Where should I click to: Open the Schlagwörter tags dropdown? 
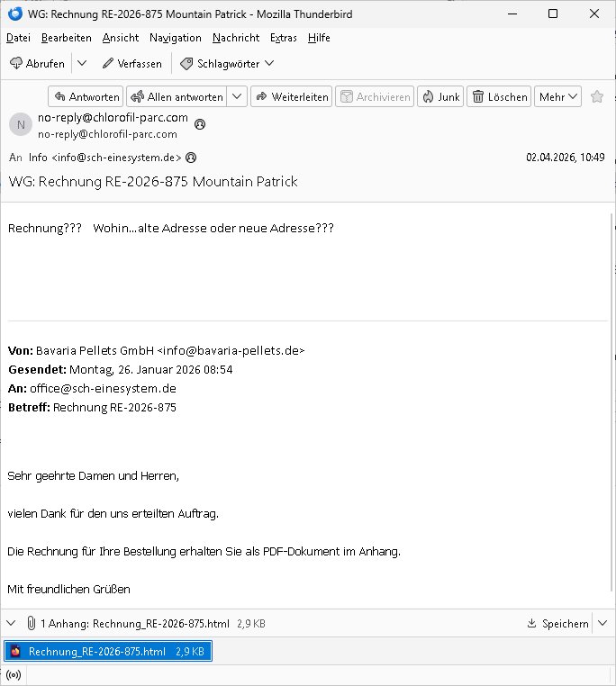pyautogui.click(x=228, y=64)
